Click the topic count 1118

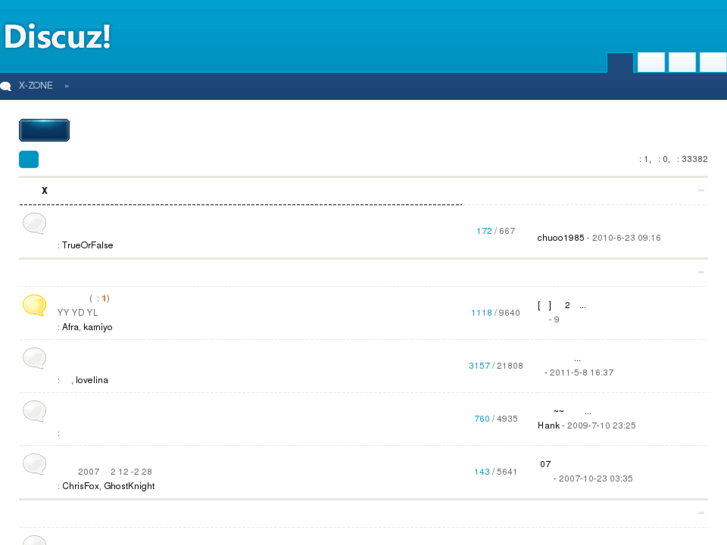[481, 313]
